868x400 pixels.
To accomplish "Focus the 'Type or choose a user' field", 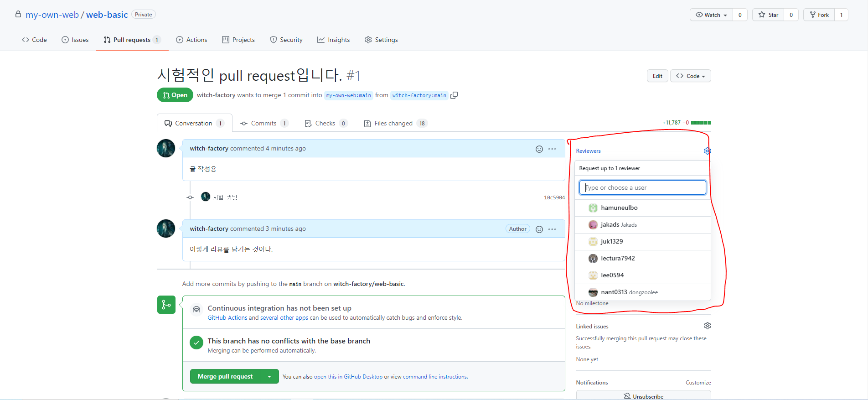I will point(642,188).
